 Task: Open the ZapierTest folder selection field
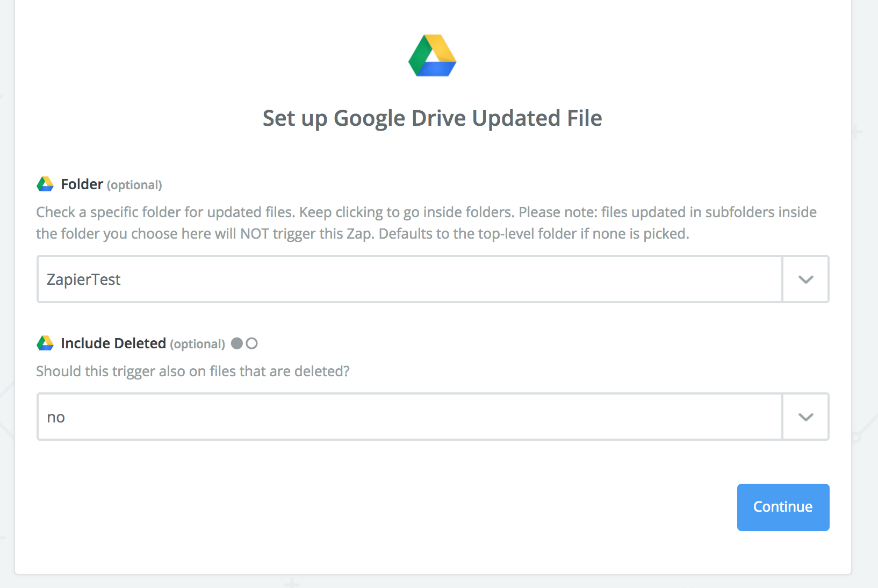[x=409, y=279]
